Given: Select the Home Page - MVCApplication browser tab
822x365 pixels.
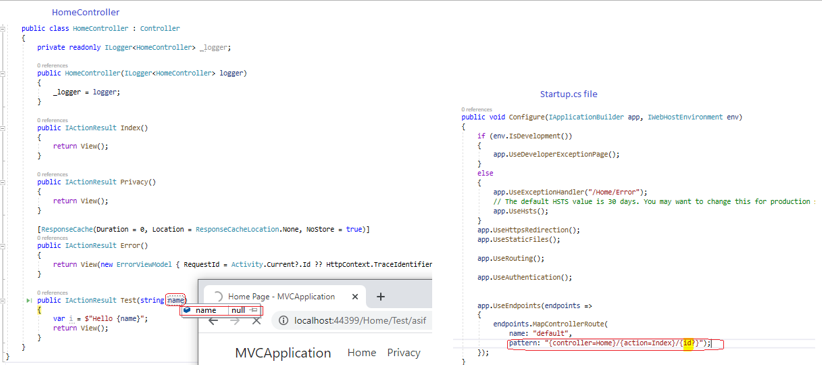Looking at the screenshot, I should pyautogui.click(x=286, y=296).
